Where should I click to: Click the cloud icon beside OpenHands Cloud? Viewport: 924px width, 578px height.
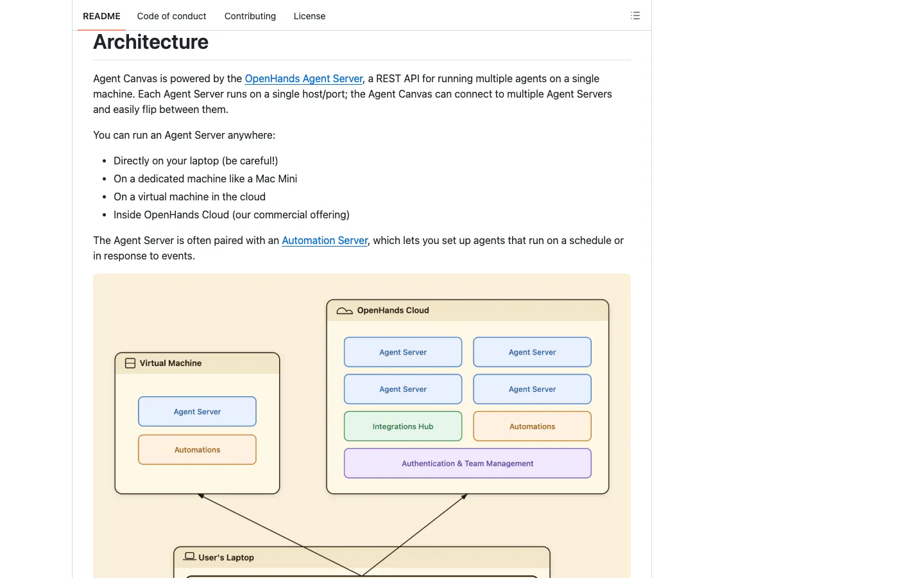tap(345, 311)
